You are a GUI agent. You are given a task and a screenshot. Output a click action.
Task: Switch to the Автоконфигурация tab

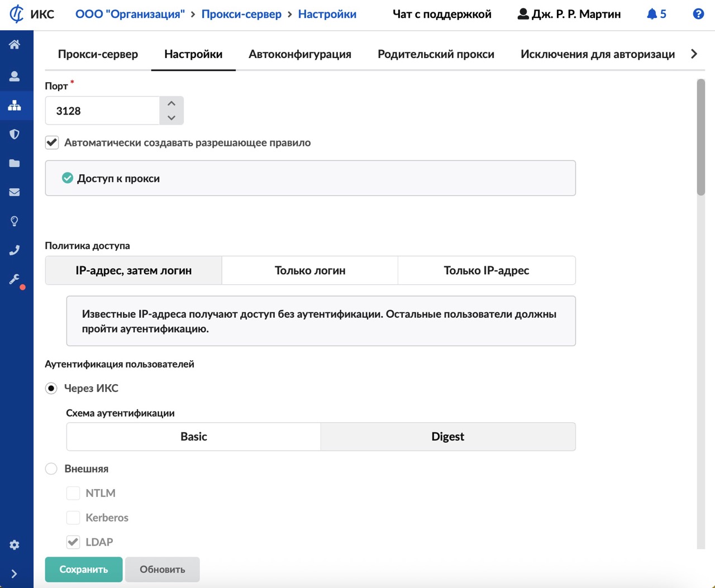pyautogui.click(x=300, y=54)
